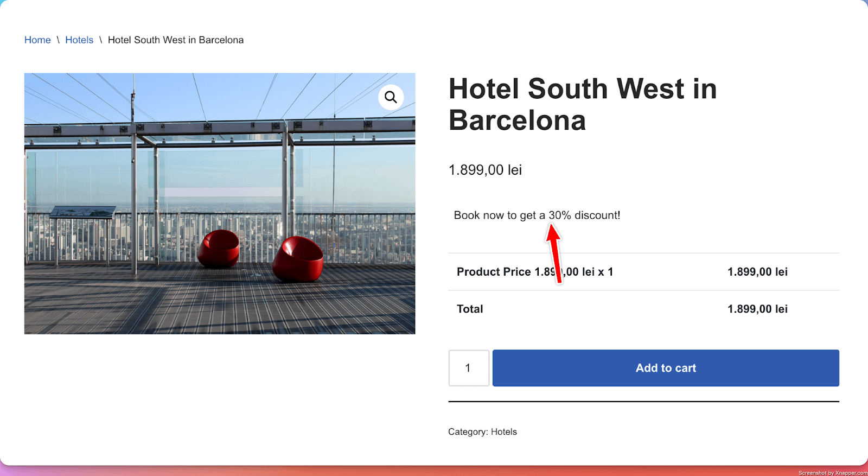Go to the Home breadcrumb link
Viewport: 868px width, 476px height.
37,40
